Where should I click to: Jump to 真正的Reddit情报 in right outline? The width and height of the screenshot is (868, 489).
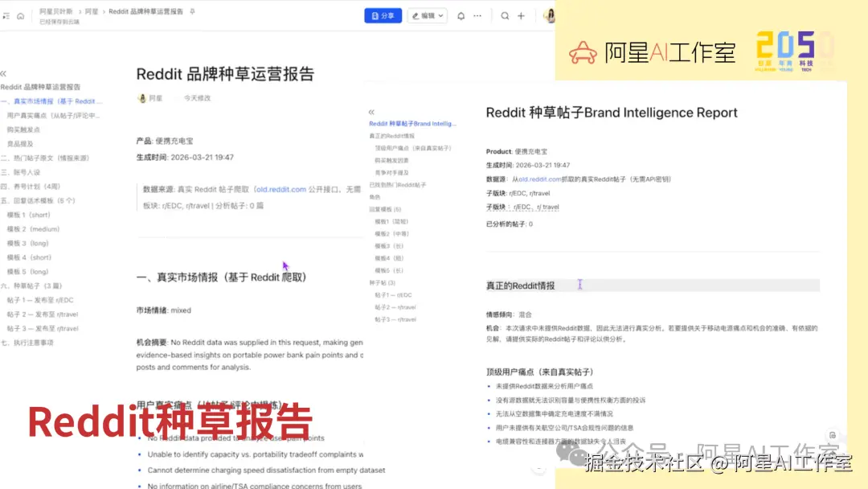point(391,136)
